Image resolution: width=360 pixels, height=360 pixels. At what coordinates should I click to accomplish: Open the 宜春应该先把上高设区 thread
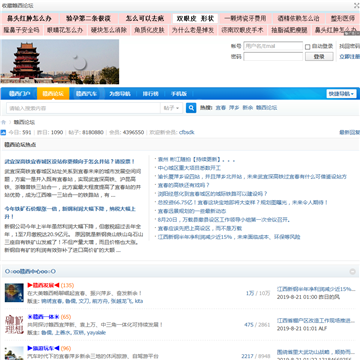click(200, 228)
